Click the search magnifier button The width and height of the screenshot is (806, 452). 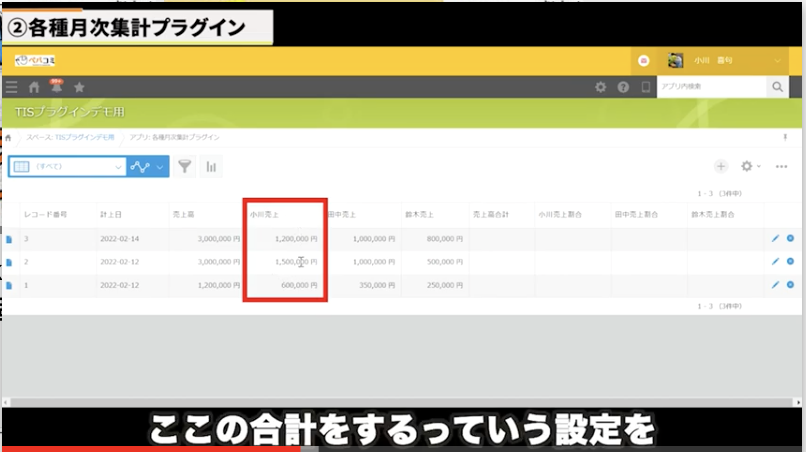click(777, 88)
